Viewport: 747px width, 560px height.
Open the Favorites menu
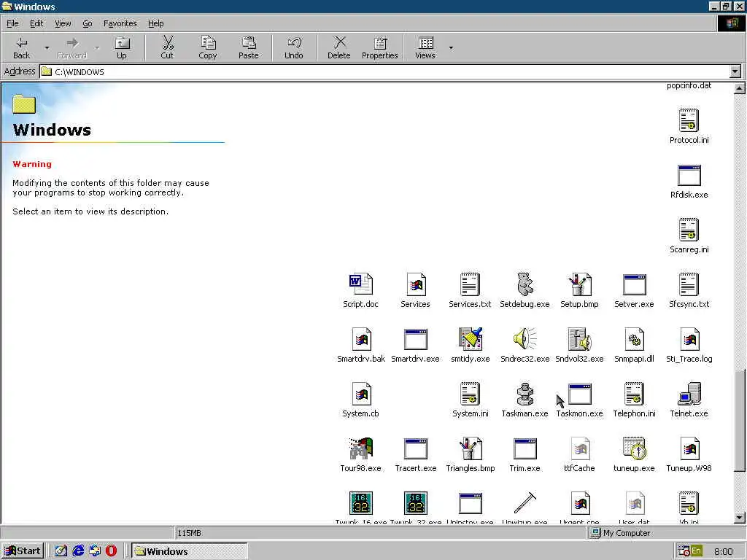click(120, 23)
